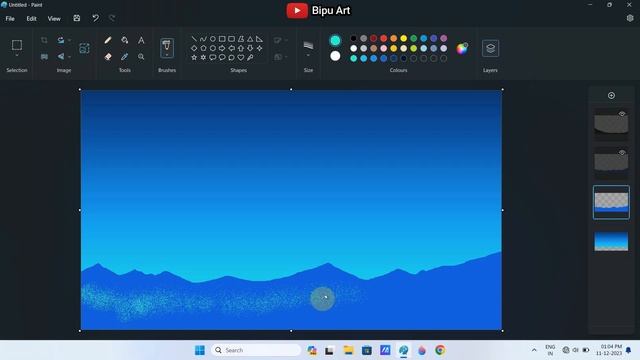Pick the Five-point star shape
The width and height of the screenshot is (640, 360).
(194, 58)
